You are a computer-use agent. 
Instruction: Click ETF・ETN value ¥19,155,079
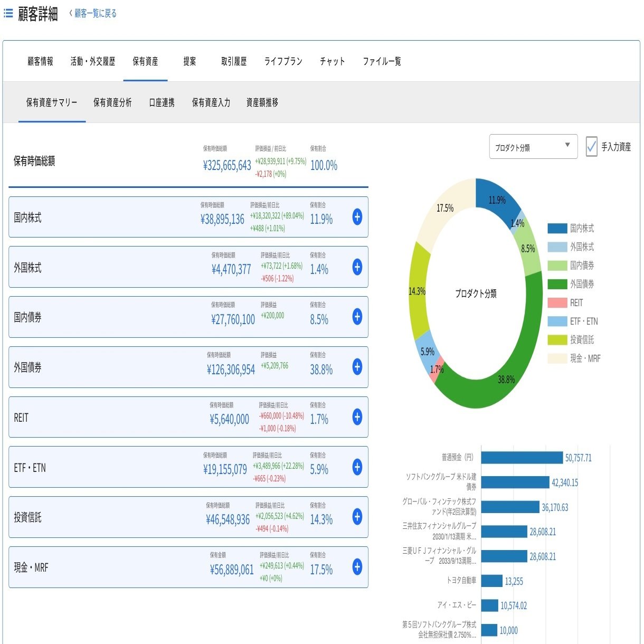[x=225, y=469]
